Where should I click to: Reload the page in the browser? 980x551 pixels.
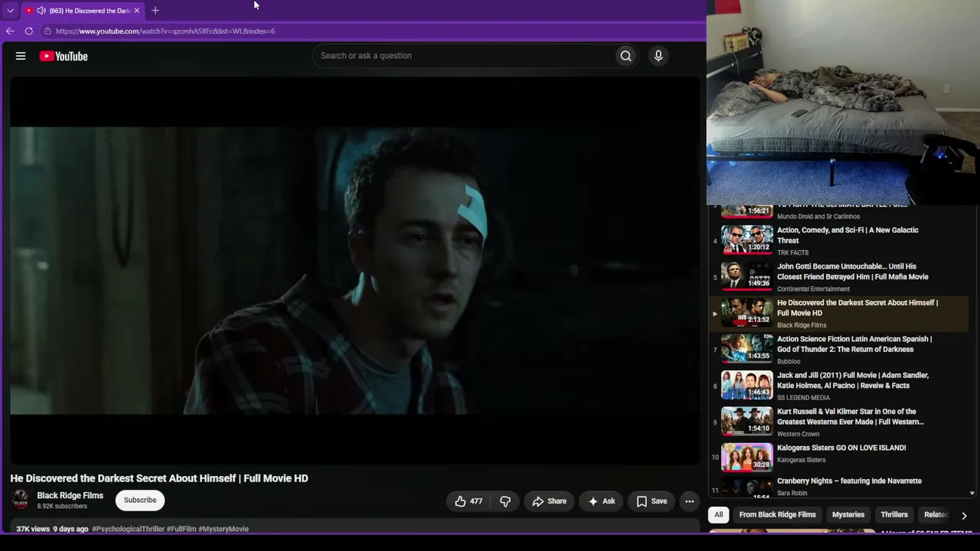coord(29,31)
